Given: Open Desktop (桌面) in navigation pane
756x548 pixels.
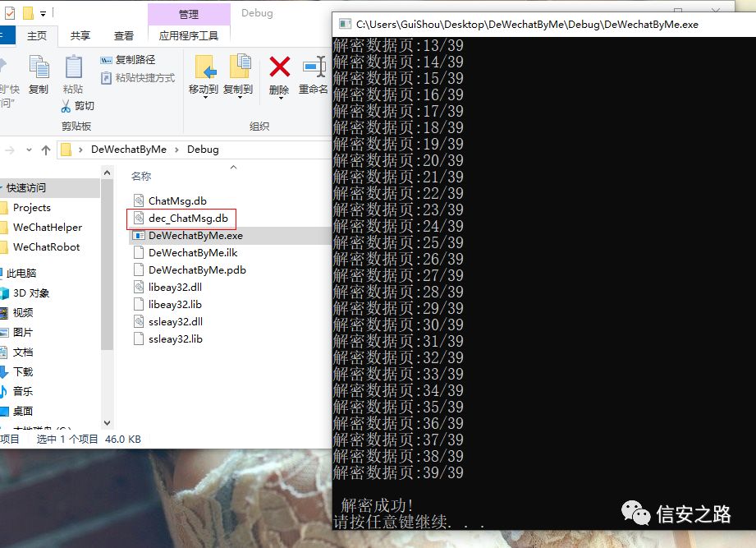Looking at the screenshot, I should (x=23, y=411).
